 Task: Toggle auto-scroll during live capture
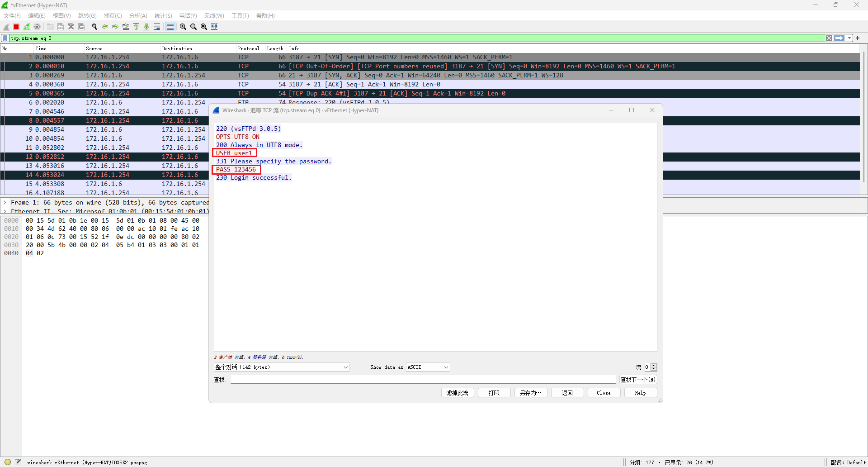pos(157,27)
